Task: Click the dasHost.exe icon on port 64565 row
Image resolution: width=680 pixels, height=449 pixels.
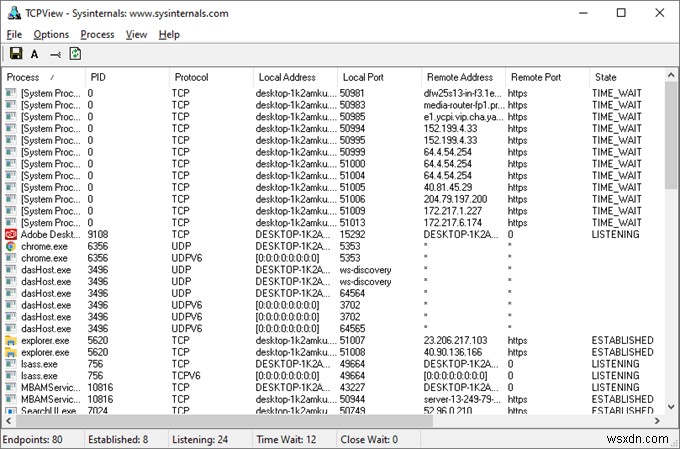Action: pos(11,328)
